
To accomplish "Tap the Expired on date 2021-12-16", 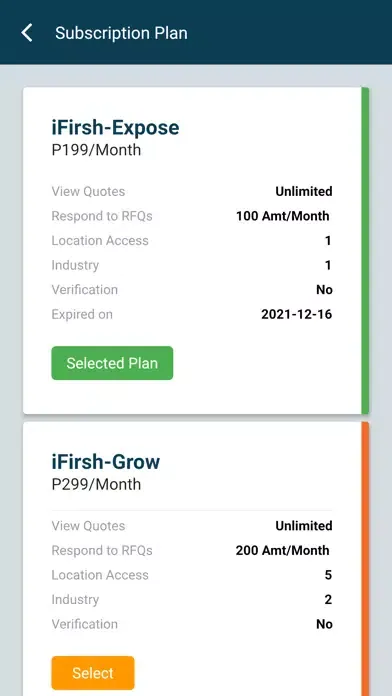I will point(297,314).
